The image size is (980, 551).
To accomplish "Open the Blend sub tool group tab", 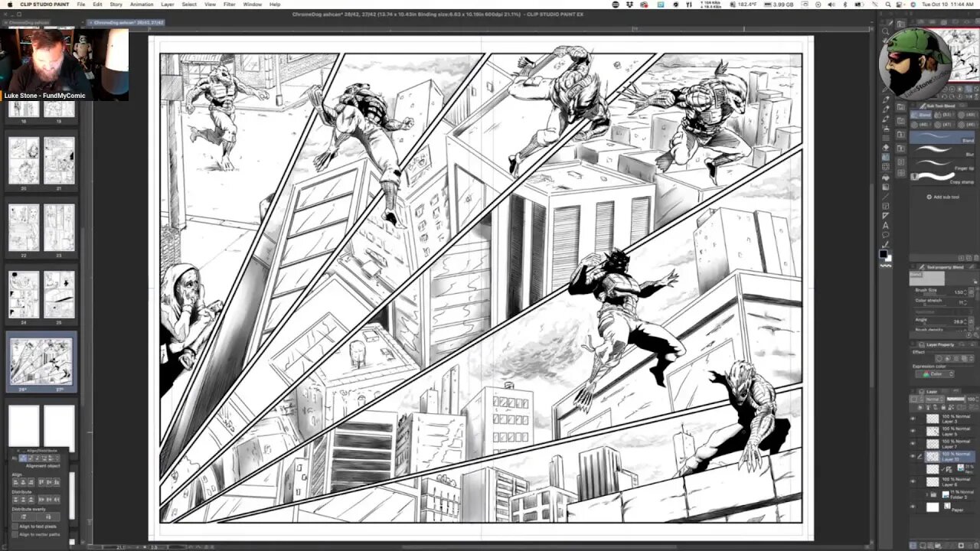I will [921, 115].
